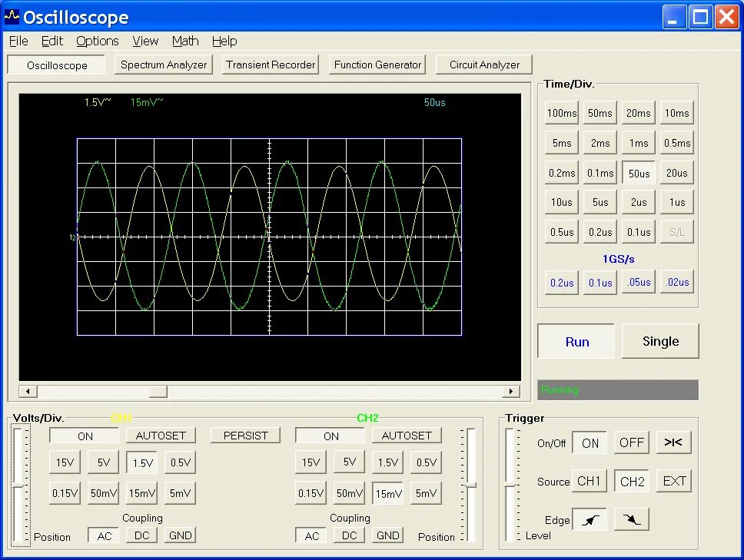The width and height of the screenshot is (744, 560).
Task: Toggle CH1 ON button
Action: (85, 436)
